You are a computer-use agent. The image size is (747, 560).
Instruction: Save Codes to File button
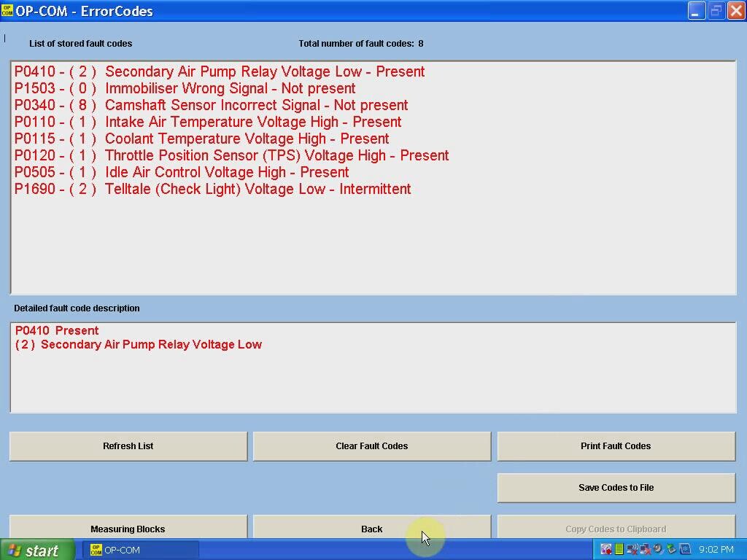616,488
